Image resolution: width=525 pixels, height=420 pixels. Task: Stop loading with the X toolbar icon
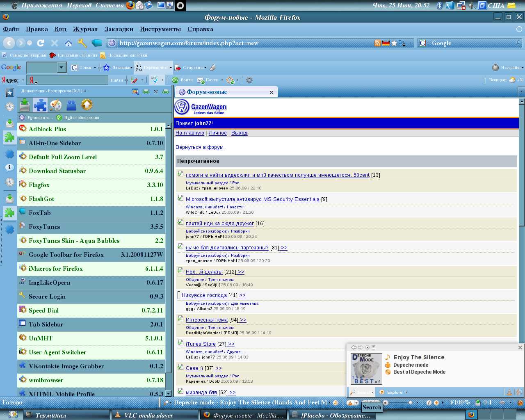(x=55, y=43)
